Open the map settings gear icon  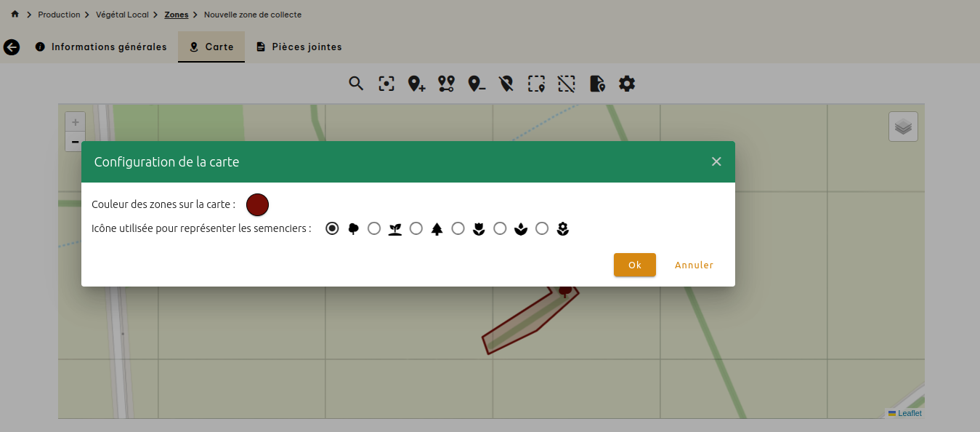[x=627, y=84]
